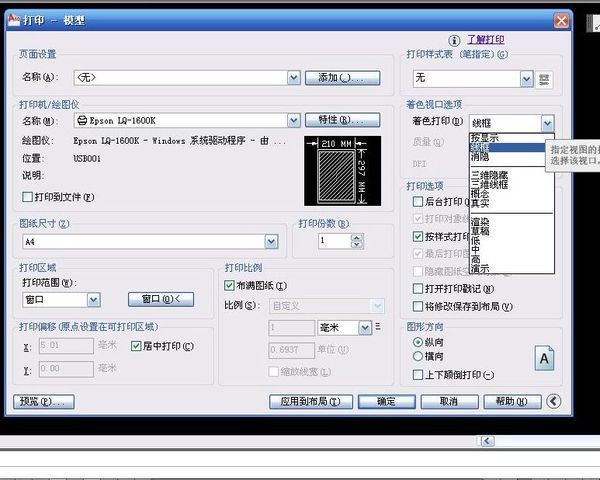Click the 特性 button for the printer
The image size is (600, 480).
pos(342,120)
